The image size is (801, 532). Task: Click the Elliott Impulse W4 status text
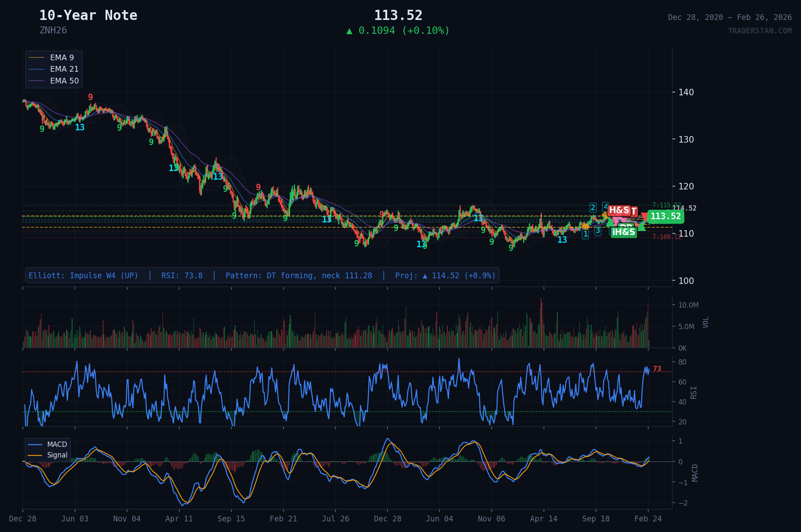83,275
